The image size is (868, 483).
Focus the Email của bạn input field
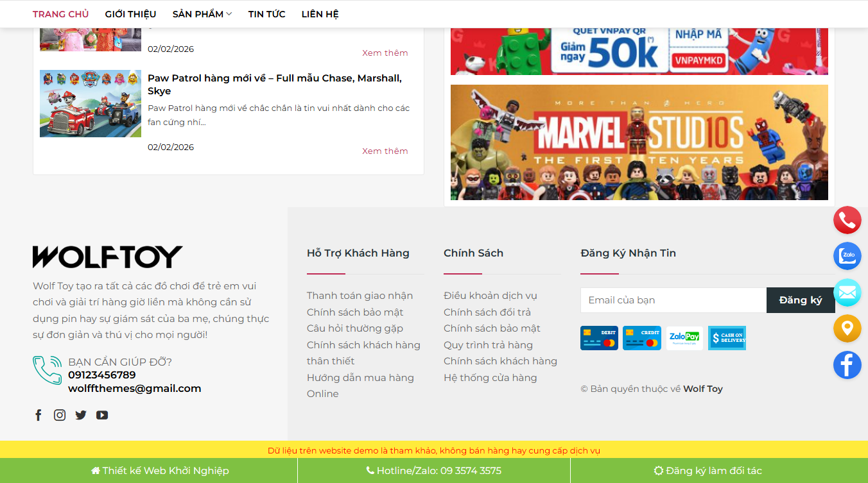click(x=673, y=300)
